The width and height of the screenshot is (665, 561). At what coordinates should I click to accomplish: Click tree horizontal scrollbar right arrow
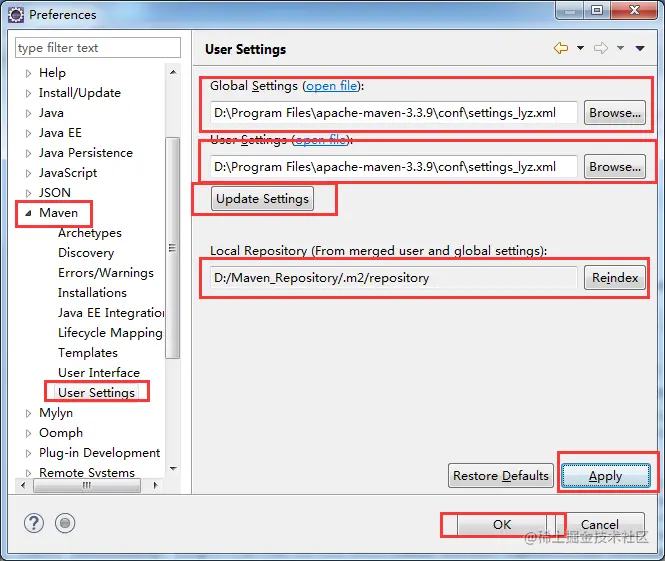pos(156,485)
